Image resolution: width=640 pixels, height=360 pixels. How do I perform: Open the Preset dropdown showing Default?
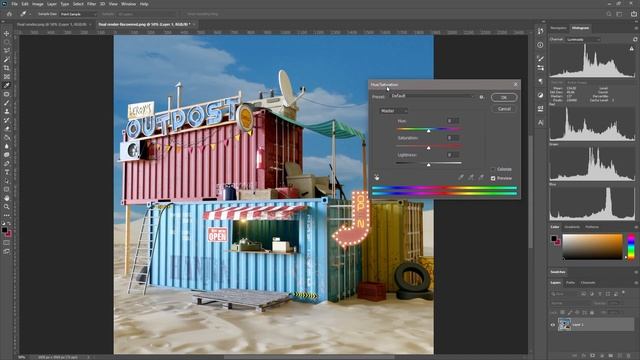coord(433,96)
